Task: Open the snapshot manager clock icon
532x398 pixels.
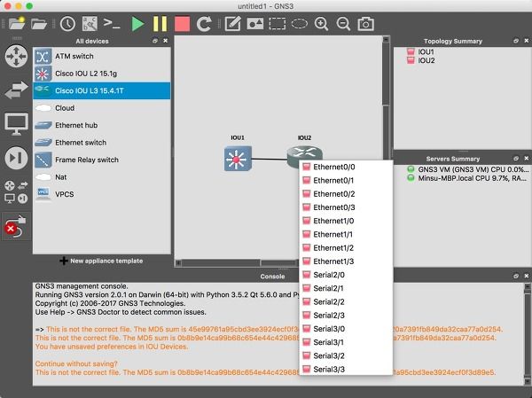Action: click(68, 24)
